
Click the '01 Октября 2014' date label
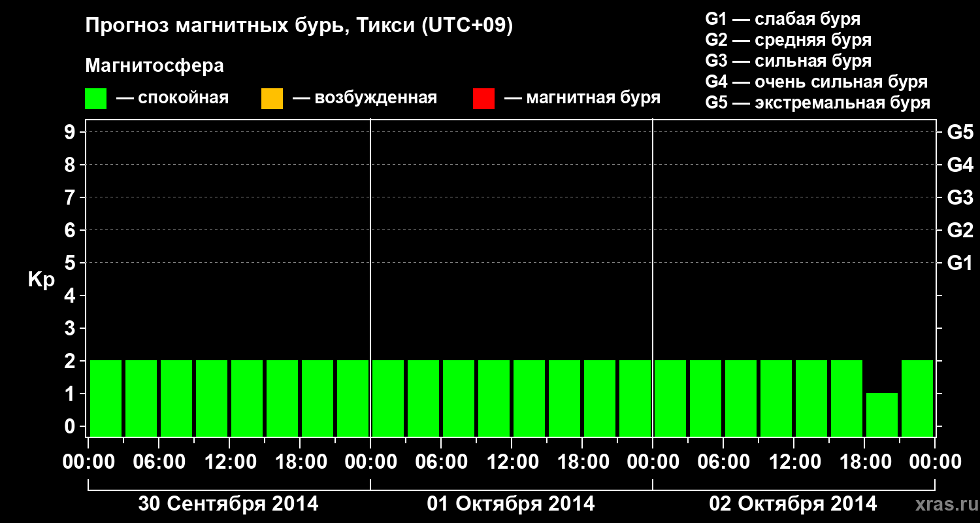point(511,504)
